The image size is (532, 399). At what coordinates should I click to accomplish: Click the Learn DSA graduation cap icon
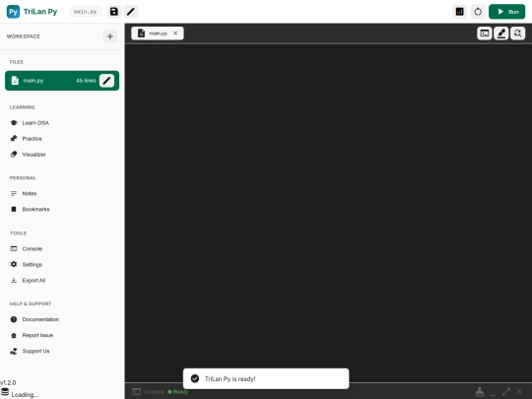(x=14, y=123)
